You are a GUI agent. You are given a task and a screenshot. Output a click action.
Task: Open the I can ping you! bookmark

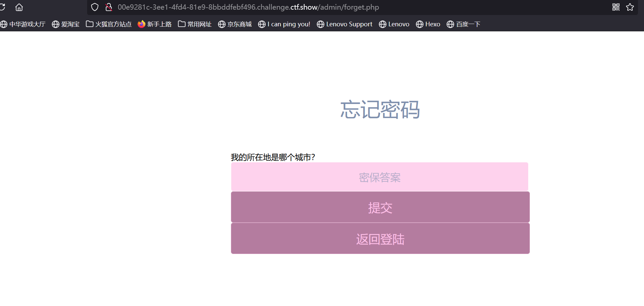[284, 24]
